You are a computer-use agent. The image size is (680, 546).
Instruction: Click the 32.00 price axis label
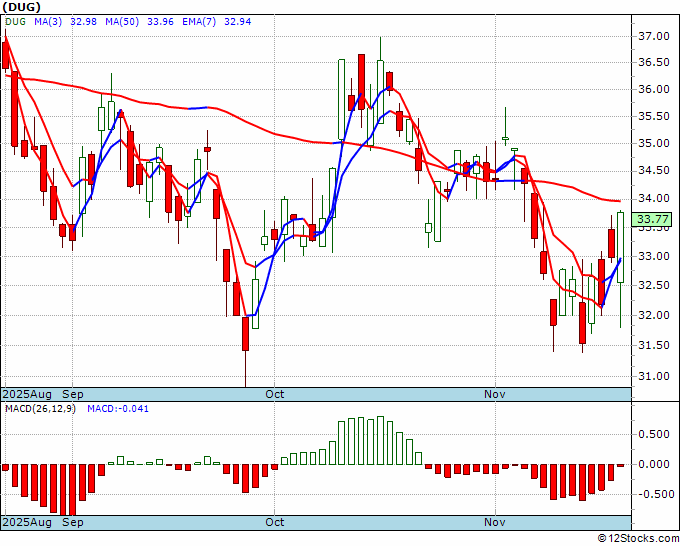654,315
